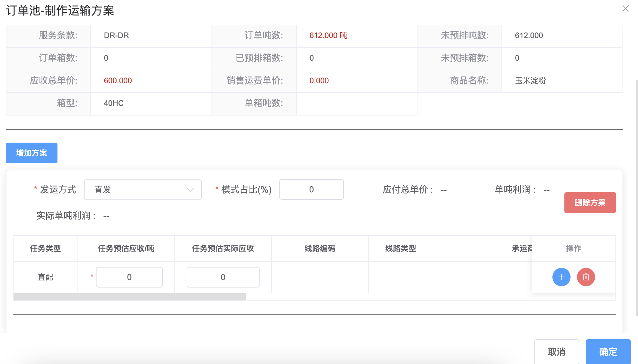Click the 删除方案 button
This screenshot has width=638, height=364.
(x=590, y=203)
